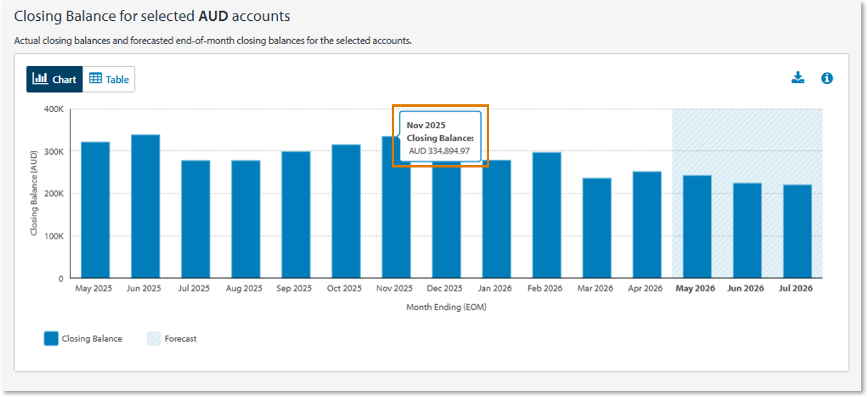868x397 pixels.
Task: Switch to the Table view tab
Action: (x=109, y=79)
